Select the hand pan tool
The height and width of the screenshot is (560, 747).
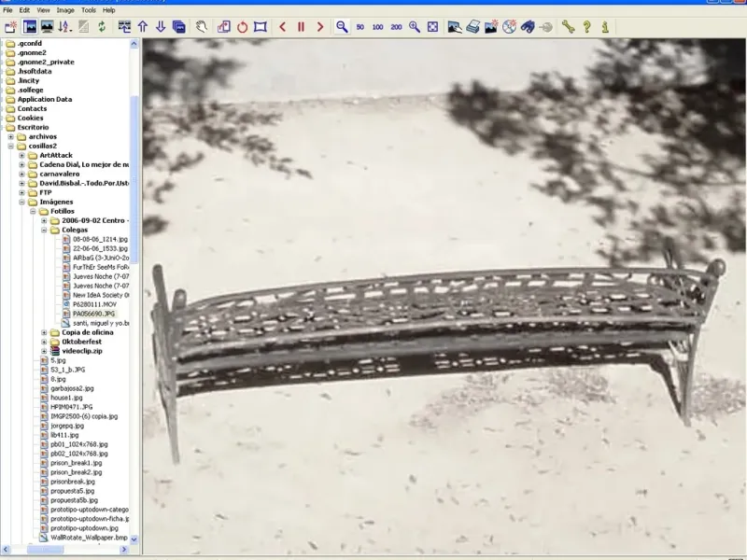click(x=202, y=27)
